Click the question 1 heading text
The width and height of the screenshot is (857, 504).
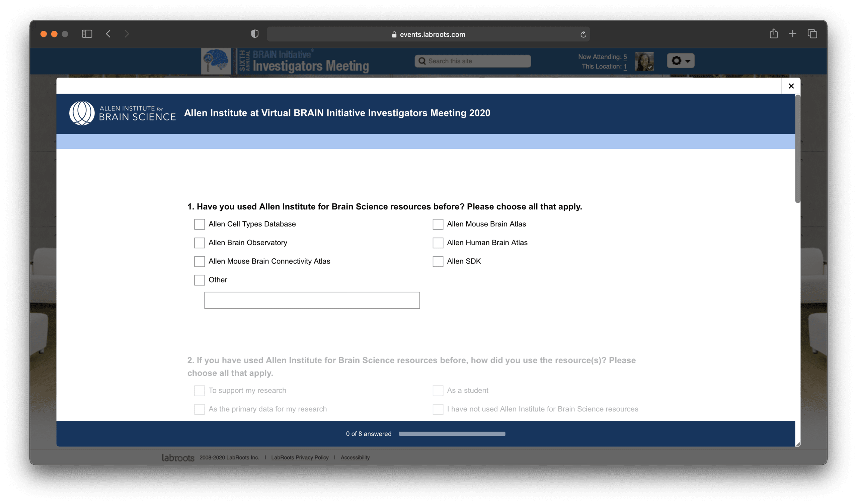tap(384, 207)
